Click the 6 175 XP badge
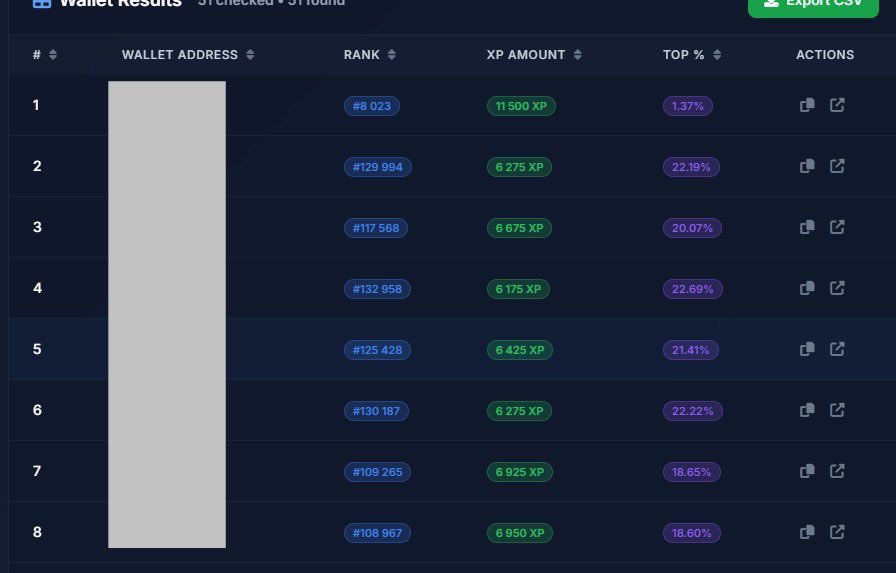The image size is (896, 573). click(518, 289)
